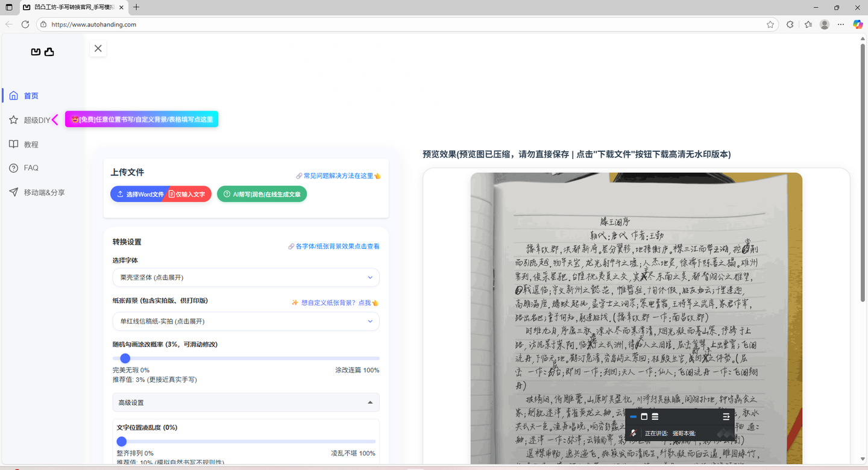
Task: Click the 凌乱不堪 100% label
Action: 353,453
